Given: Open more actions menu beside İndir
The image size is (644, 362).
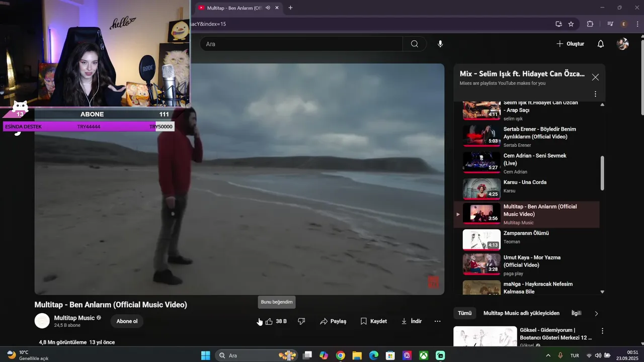Looking at the screenshot, I should point(437,321).
